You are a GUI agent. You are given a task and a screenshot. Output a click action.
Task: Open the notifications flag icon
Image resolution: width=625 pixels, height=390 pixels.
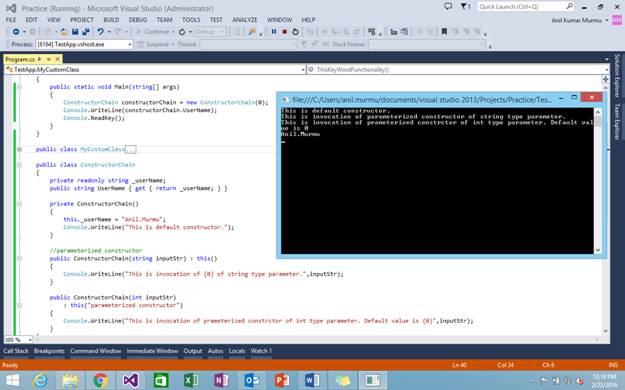click(465, 7)
